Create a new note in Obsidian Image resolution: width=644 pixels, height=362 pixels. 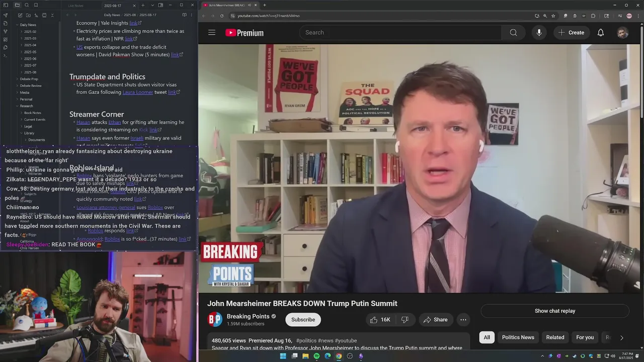click(20, 16)
